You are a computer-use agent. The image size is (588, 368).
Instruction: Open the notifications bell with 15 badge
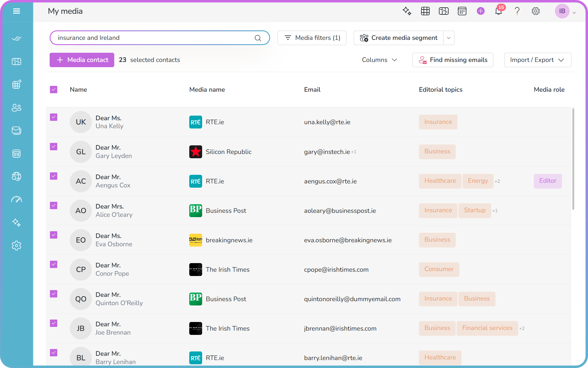coord(499,11)
